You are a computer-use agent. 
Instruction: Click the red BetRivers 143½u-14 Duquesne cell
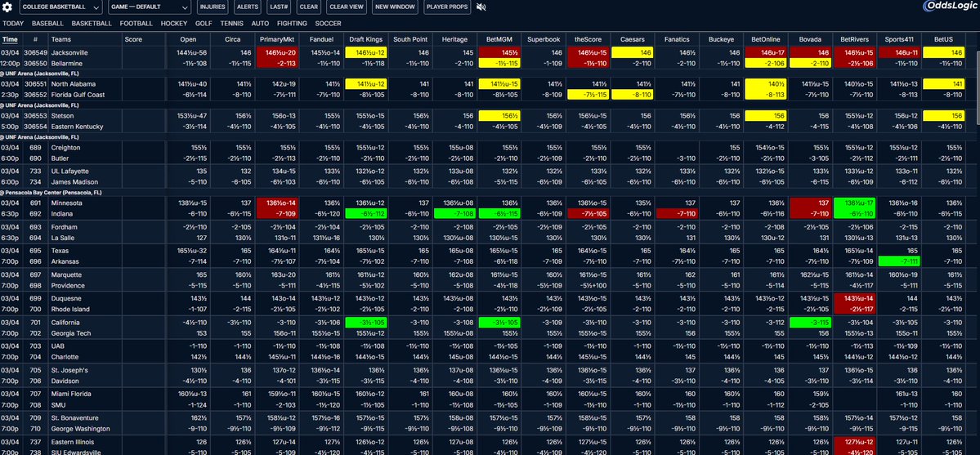tap(854, 299)
